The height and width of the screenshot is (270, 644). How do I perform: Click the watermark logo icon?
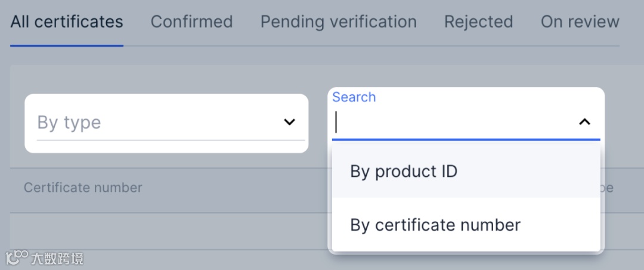click(17, 257)
